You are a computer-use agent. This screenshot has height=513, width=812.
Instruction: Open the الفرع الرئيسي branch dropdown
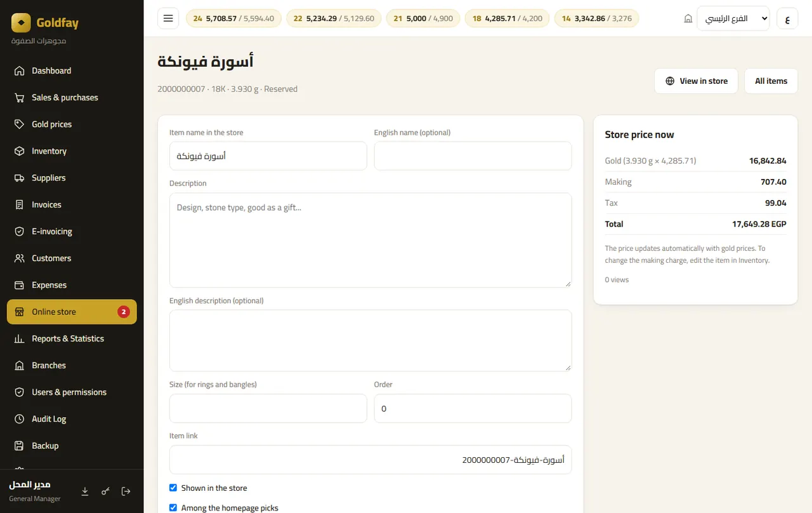(733, 18)
